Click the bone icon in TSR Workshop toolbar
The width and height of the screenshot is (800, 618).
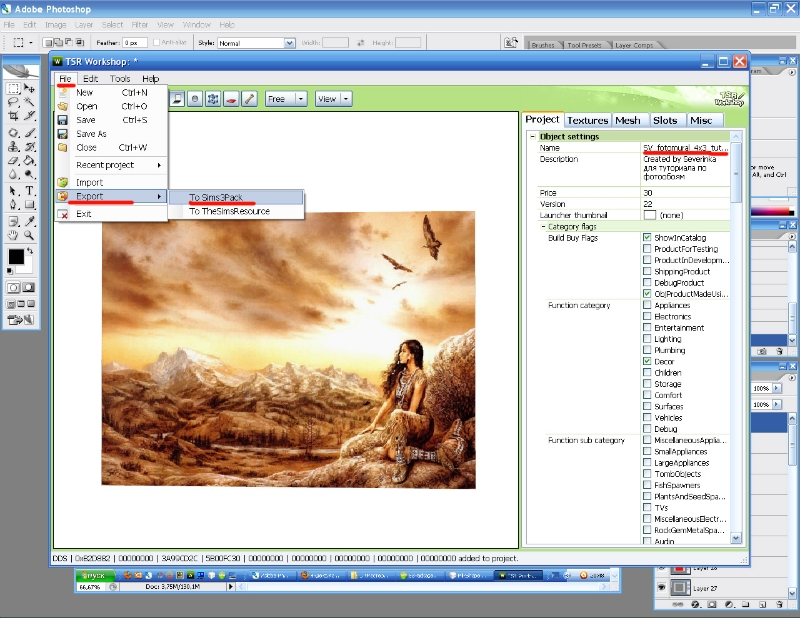coord(249,99)
